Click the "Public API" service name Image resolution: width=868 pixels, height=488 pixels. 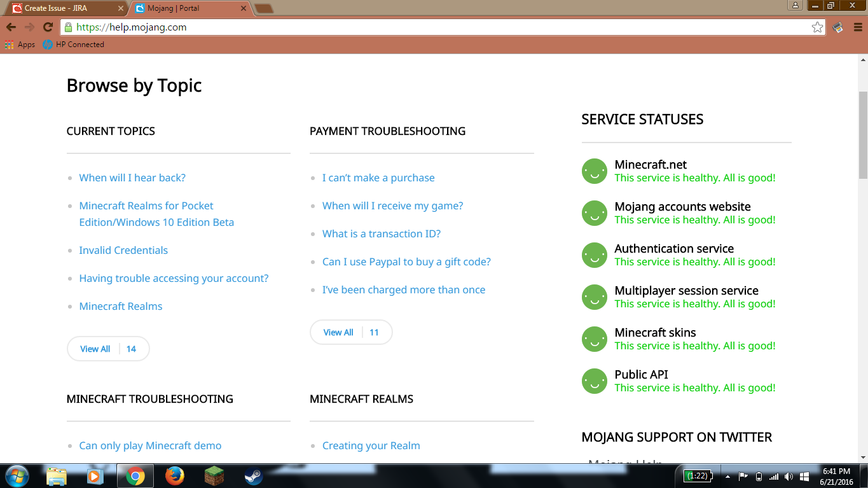pos(641,375)
